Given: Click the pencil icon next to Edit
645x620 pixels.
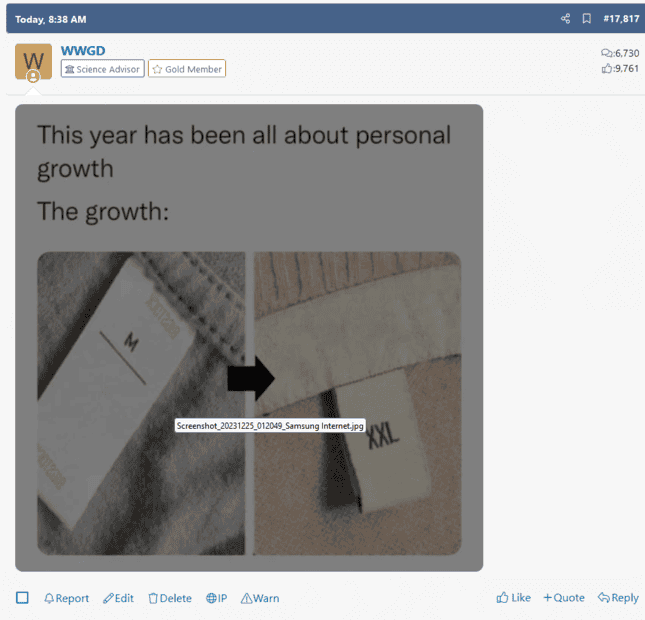Looking at the screenshot, I should (108, 598).
